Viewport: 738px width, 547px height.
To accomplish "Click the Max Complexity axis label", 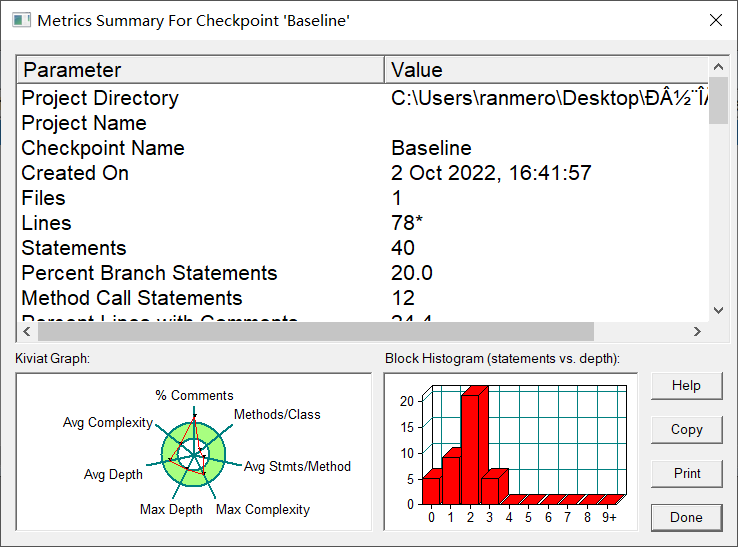I will click(x=263, y=509).
